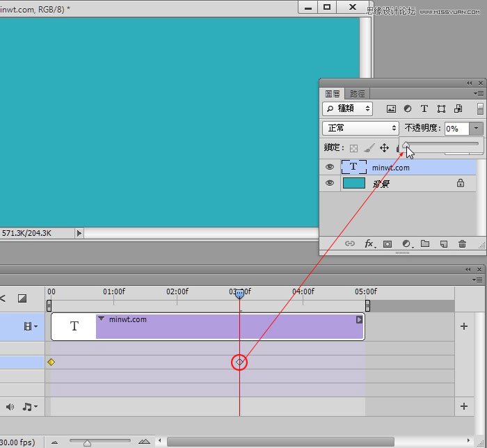Open the 正常 blend mode dropdown
The image size is (487, 448).
coord(360,128)
